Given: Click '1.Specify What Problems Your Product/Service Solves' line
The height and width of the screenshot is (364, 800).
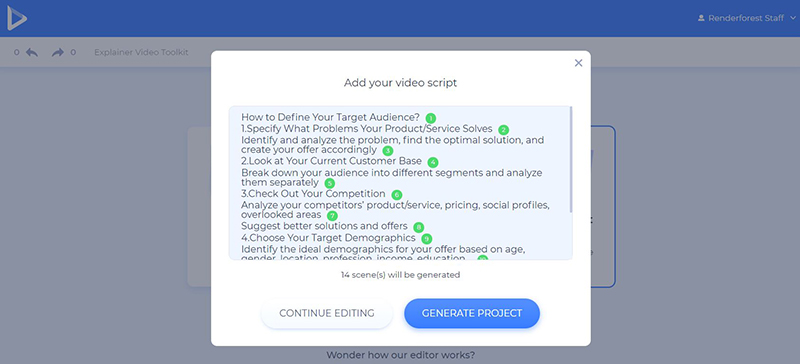Looking at the screenshot, I should pos(367,129).
